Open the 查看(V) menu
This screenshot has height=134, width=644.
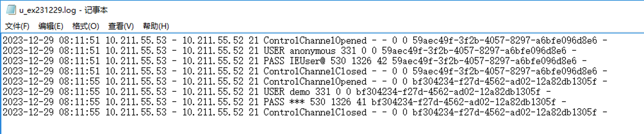pyautogui.click(x=121, y=26)
